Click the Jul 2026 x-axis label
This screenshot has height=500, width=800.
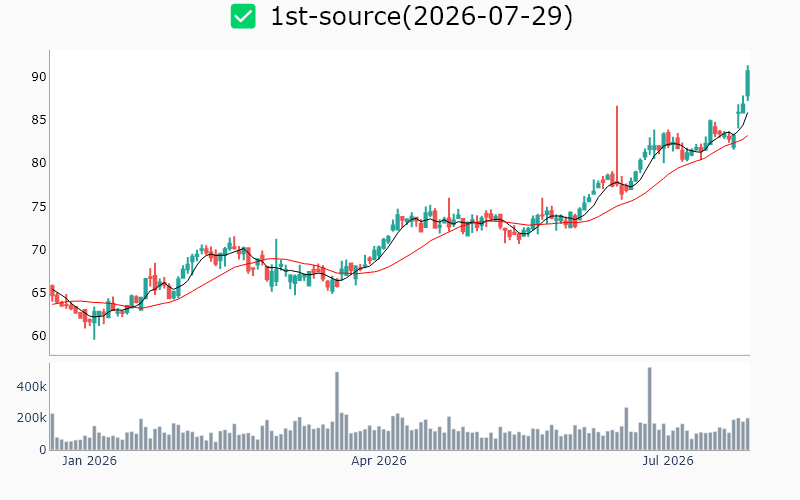click(x=667, y=461)
